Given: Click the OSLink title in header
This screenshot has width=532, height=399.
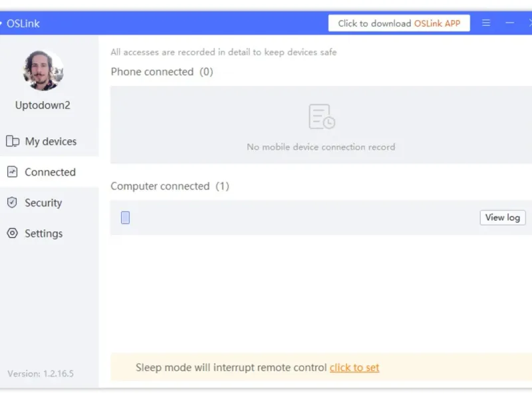Looking at the screenshot, I should tap(23, 23).
